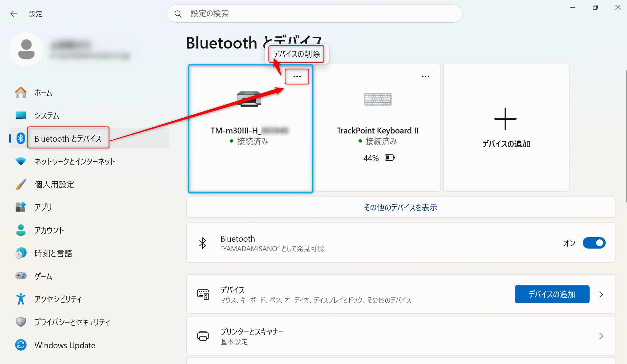Image resolution: width=627 pixels, height=364 pixels.
Task: Click the 基本設定 subtitle text
Action: pos(234,342)
